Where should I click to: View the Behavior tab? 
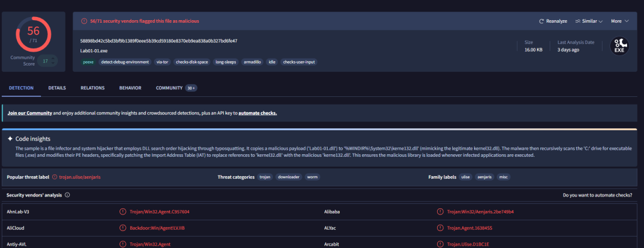coord(130,88)
